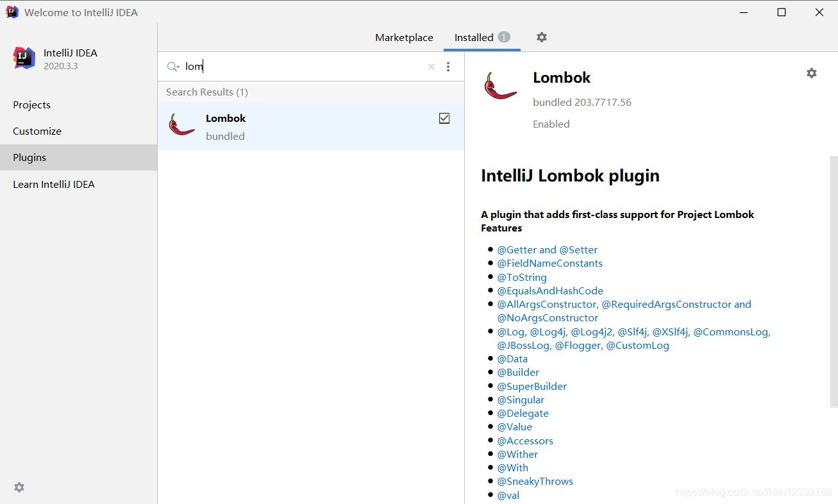838x504 pixels.
Task: Open the @Value link
Action: pos(514,426)
